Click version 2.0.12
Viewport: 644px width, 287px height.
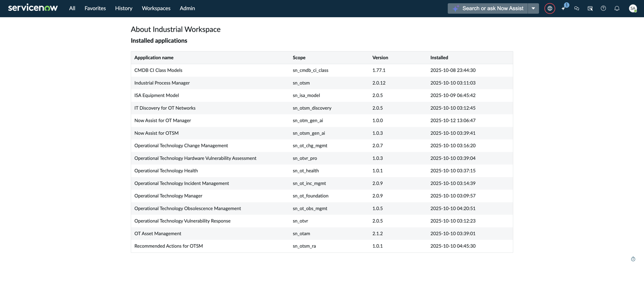pyautogui.click(x=379, y=83)
